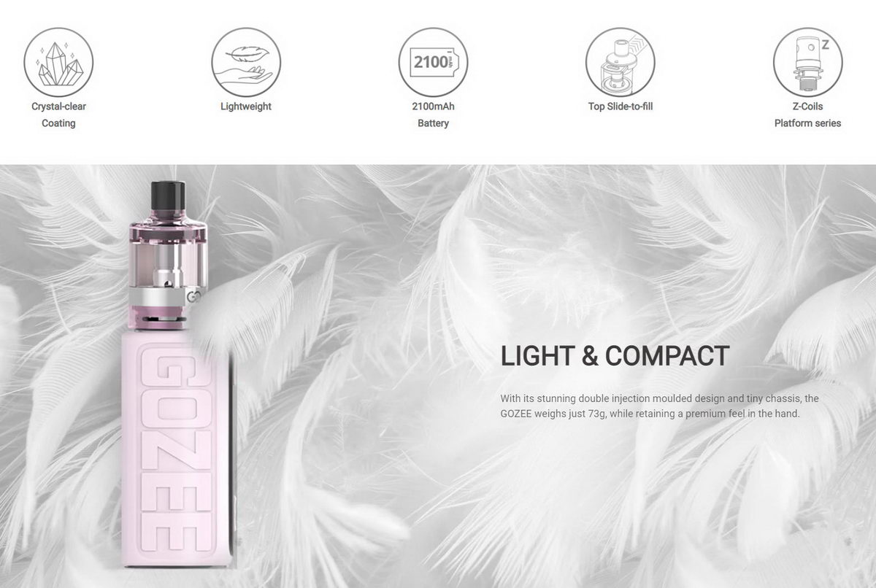Click the LIGHT & COMPACT heading
Viewport: 876px width, 588px height.
click(x=615, y=356)
